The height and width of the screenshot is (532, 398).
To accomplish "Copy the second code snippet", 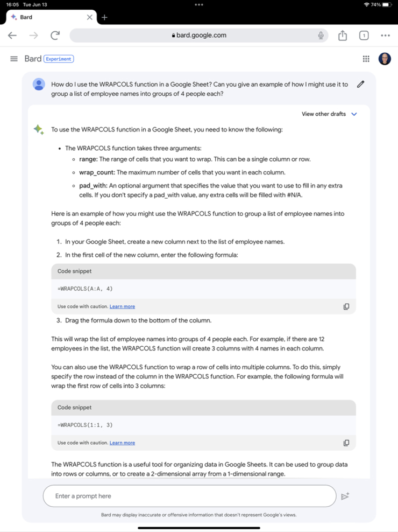I will pos(347,443).
